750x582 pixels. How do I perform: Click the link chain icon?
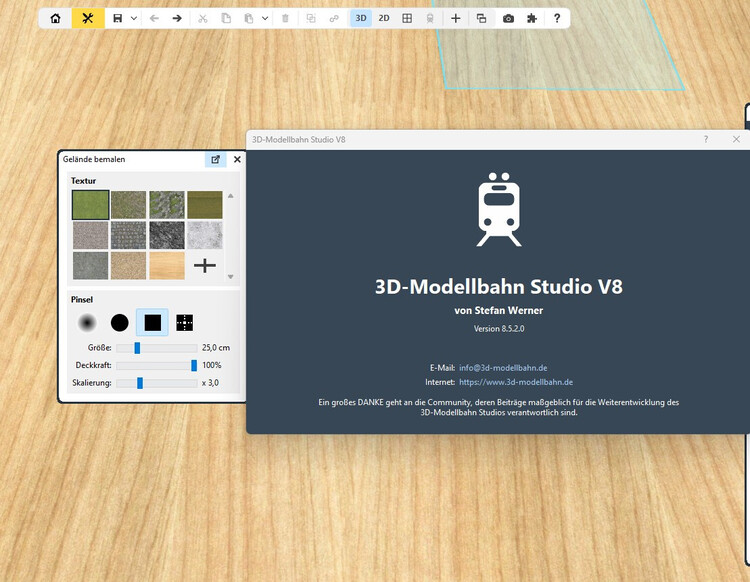tap(334, 19)
